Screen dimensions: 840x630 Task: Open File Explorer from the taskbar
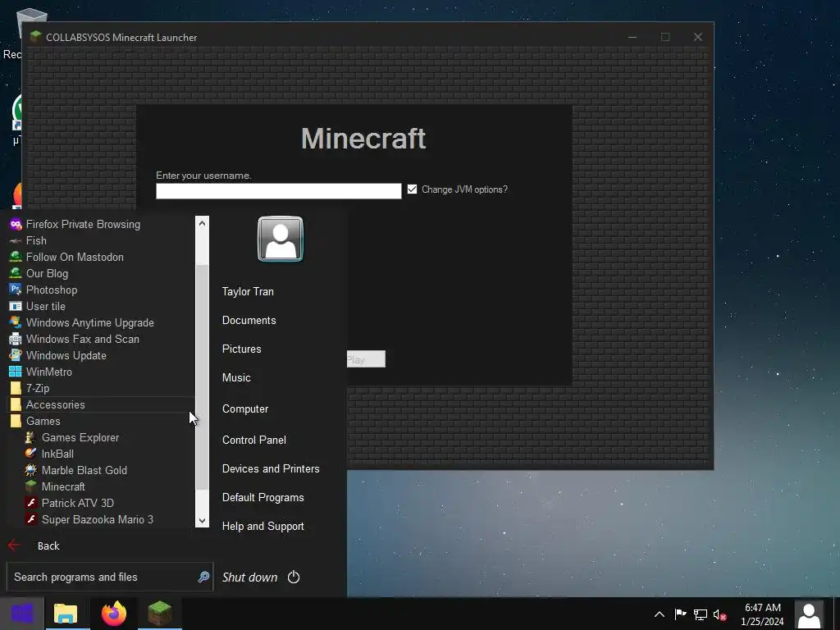(66, 614)
